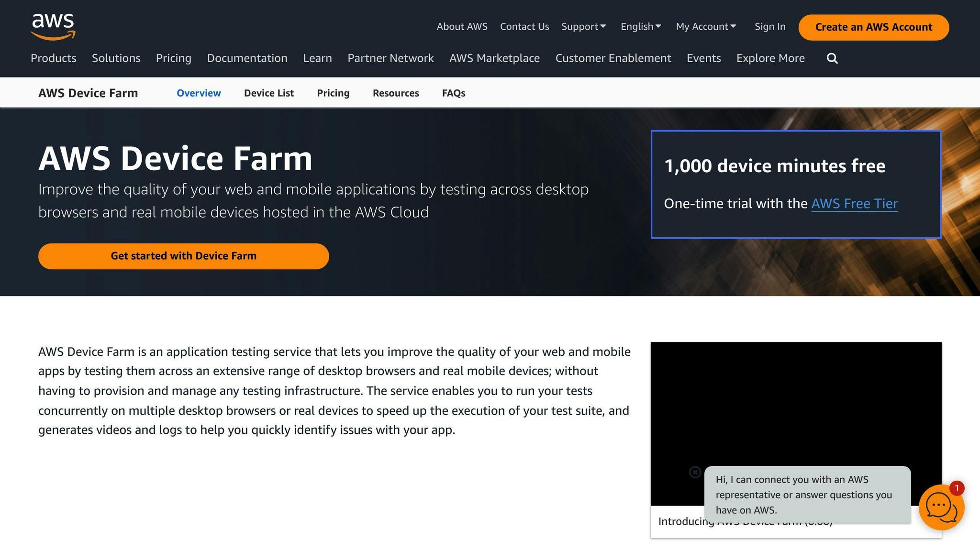Open Contact Us link
This screenshot has width=980, height=551.
524,27
